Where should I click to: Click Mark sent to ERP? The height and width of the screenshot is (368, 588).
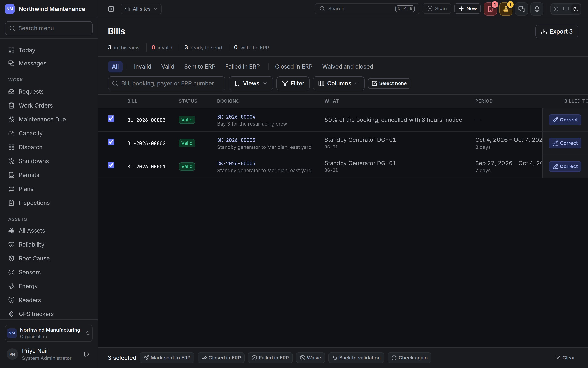coord(167,358)
